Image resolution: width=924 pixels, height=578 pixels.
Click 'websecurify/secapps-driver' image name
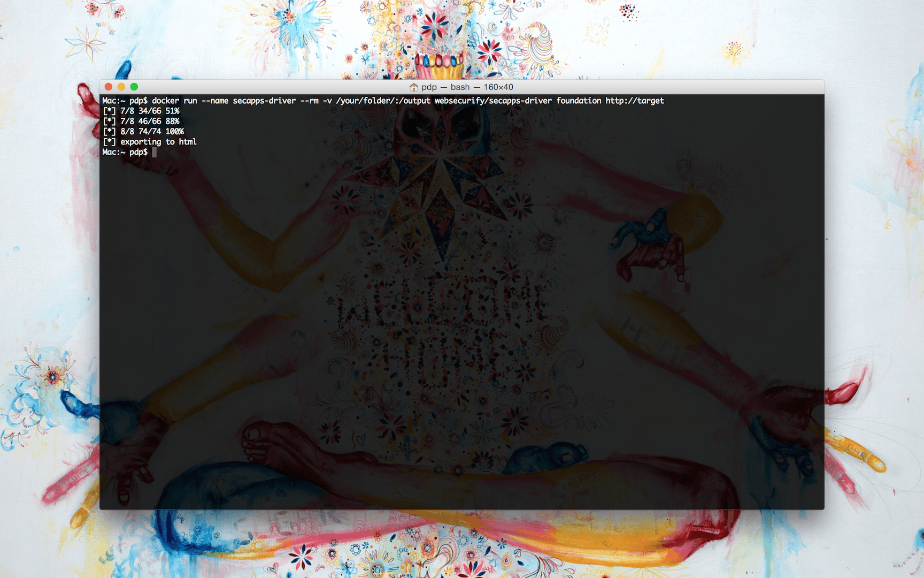(493, 101)
